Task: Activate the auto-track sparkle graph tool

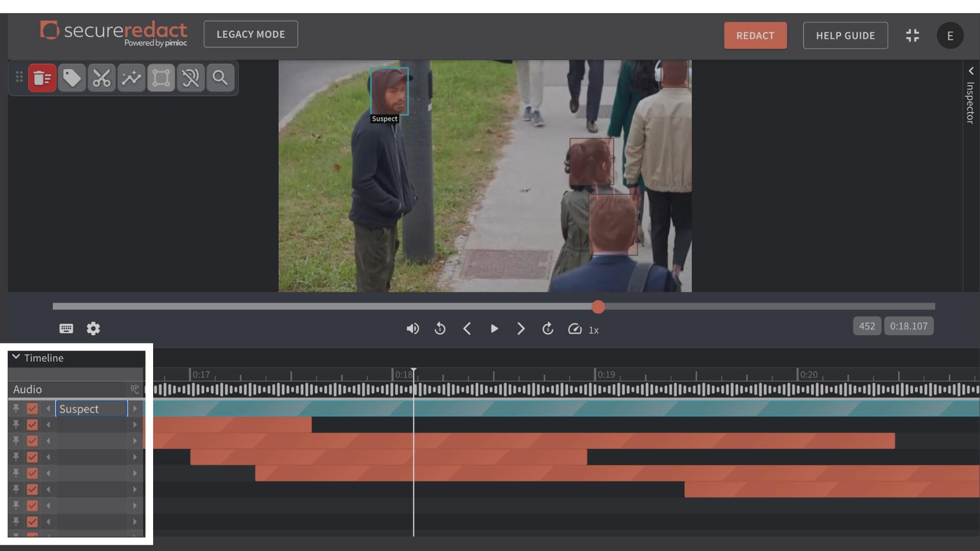Action: (131, 78)
